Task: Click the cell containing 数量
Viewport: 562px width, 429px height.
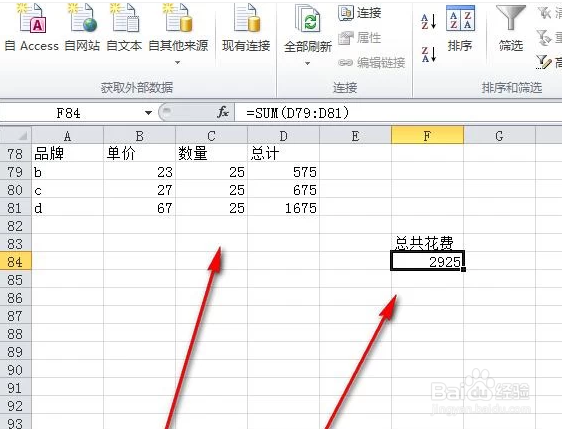Action: pyautogui.click(x=211, y=154)
